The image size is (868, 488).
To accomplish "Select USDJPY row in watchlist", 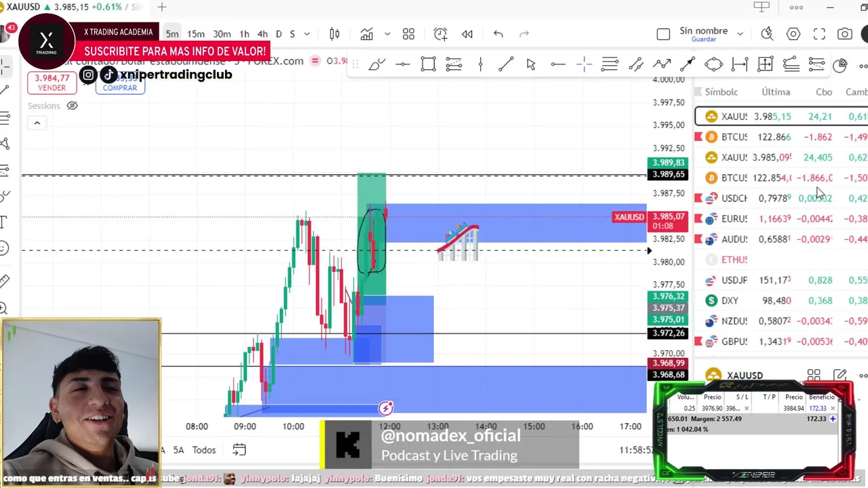I will 781,280.
